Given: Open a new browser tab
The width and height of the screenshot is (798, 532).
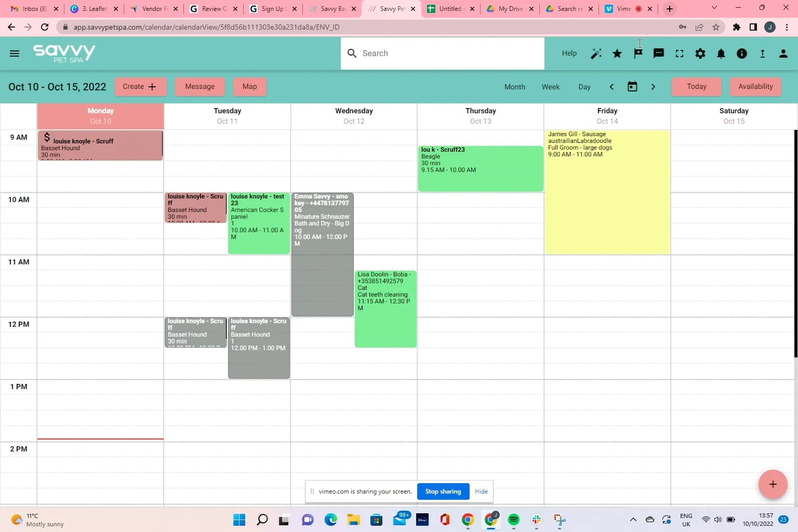Looking at the screenshot, I should (x=670, y=9).
